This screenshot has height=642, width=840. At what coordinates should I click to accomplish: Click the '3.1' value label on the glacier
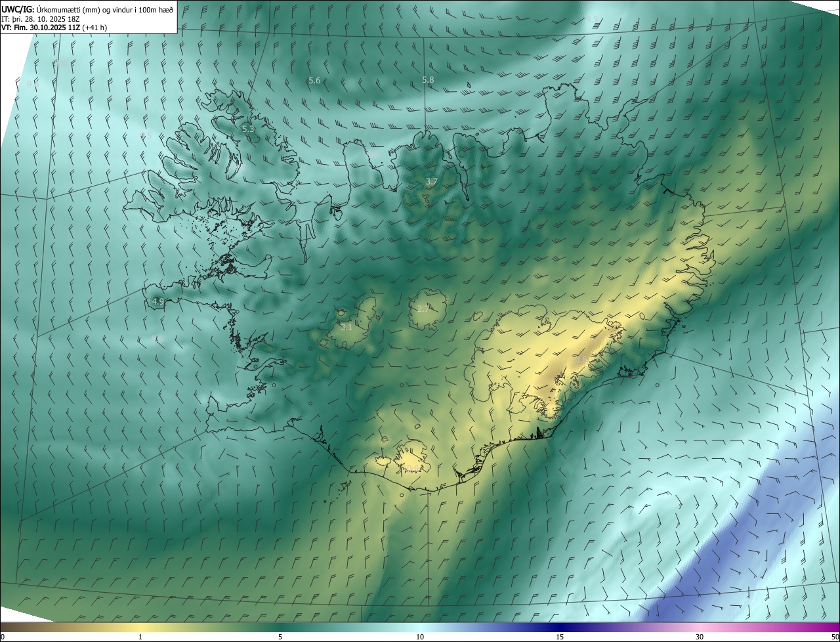tap(346, 326)
